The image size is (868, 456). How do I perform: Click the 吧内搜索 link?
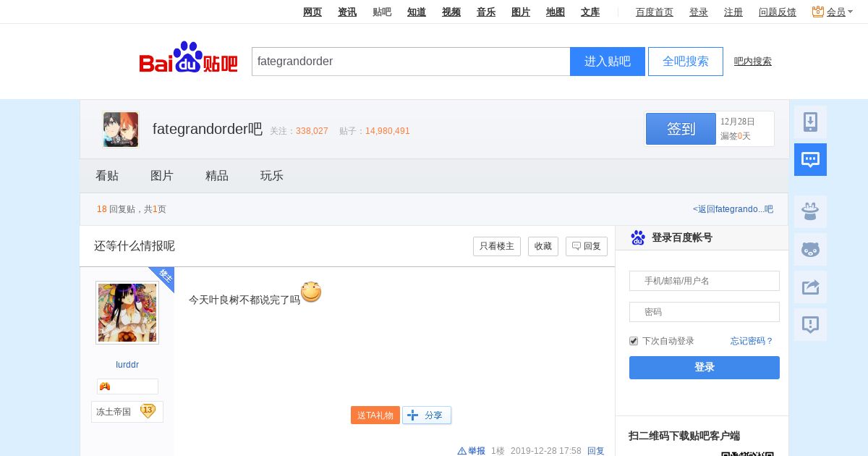(x=753, y=62)
